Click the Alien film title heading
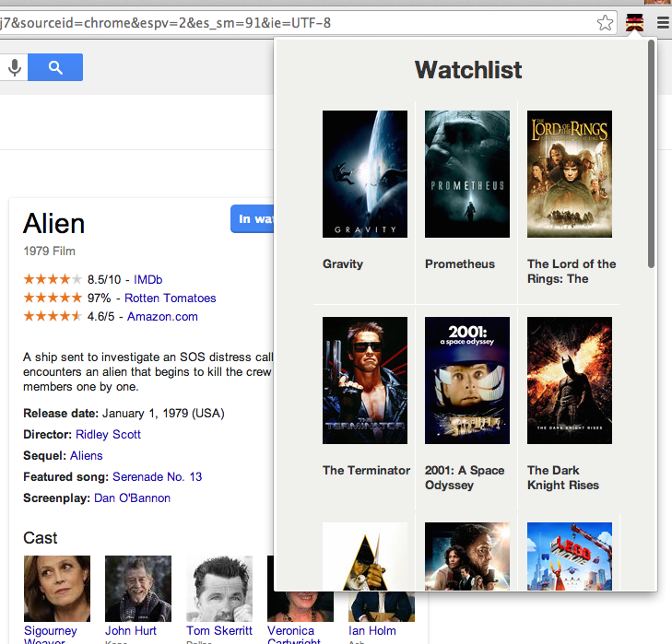Screen dimensions: 672x644 (x=54, y=224)
